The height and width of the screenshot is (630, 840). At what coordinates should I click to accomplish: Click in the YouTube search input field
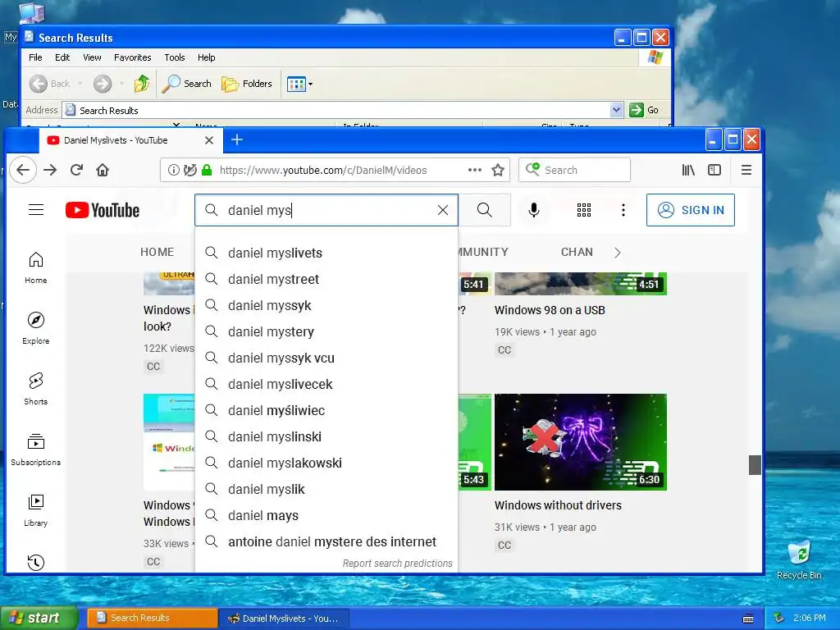326,210
